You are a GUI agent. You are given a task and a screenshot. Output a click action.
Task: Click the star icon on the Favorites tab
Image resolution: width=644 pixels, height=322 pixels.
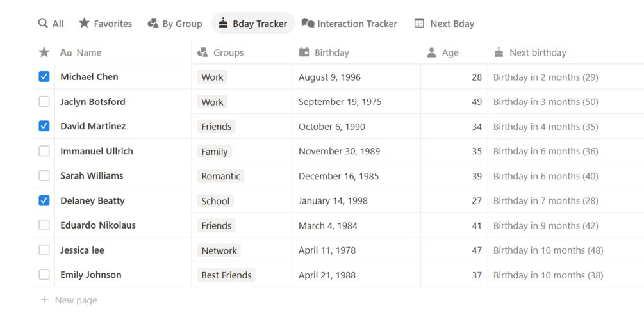click(84, 24)
